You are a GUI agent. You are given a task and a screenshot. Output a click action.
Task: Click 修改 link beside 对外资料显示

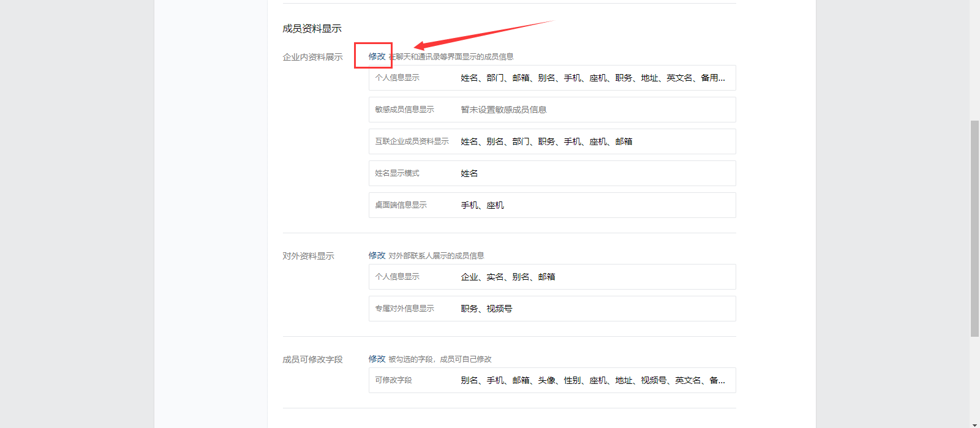click(377, 255)
